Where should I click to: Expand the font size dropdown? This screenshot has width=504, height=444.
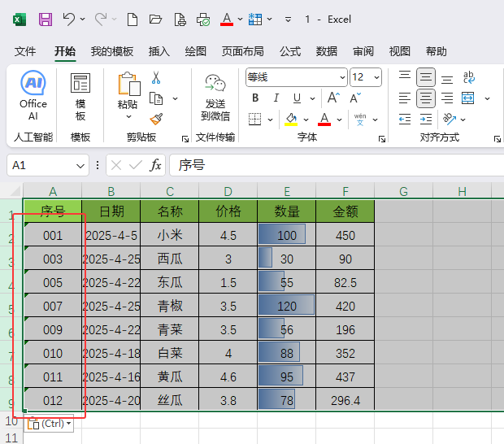click(376, 77)
